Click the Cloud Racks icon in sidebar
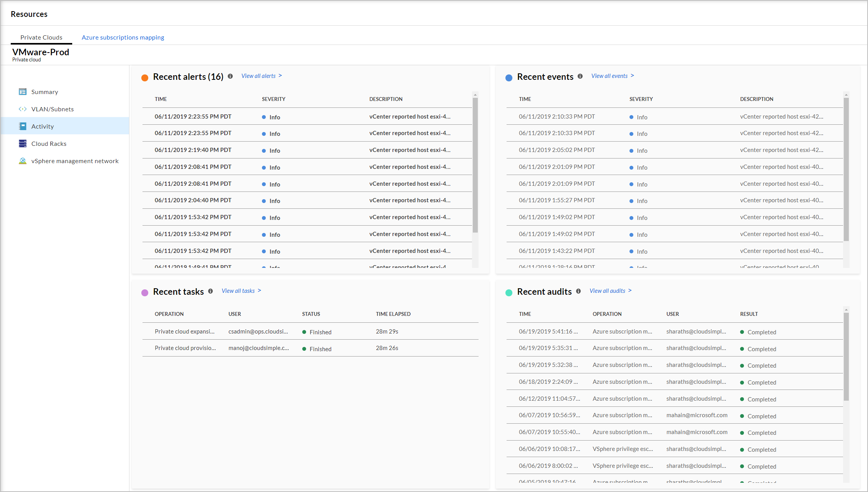Screen dimensions: 868x492 pos(23,143)
